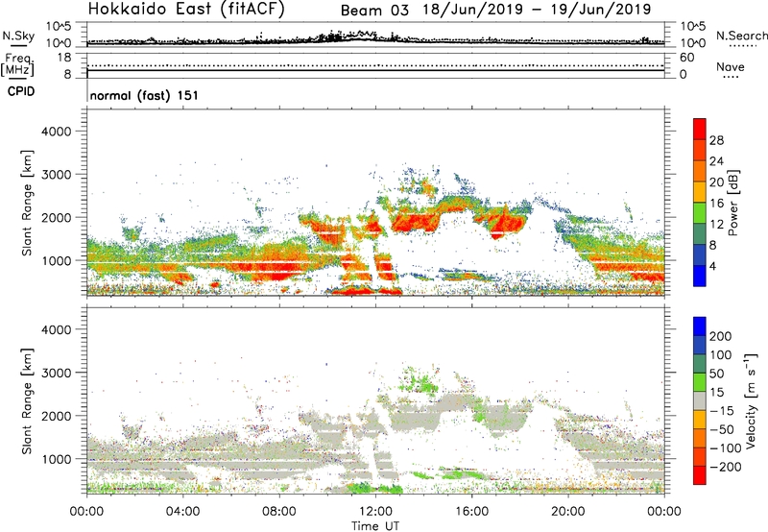
Task: Click the green velocity patch near 3000 km
Action: pos(419,381)
